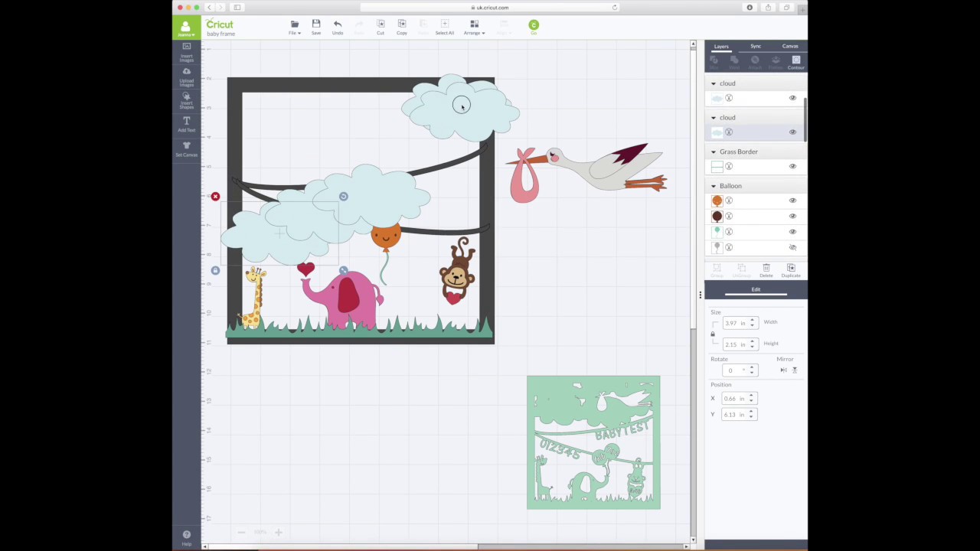Click the Help icon in left sidebar

[x=187, y=537]
